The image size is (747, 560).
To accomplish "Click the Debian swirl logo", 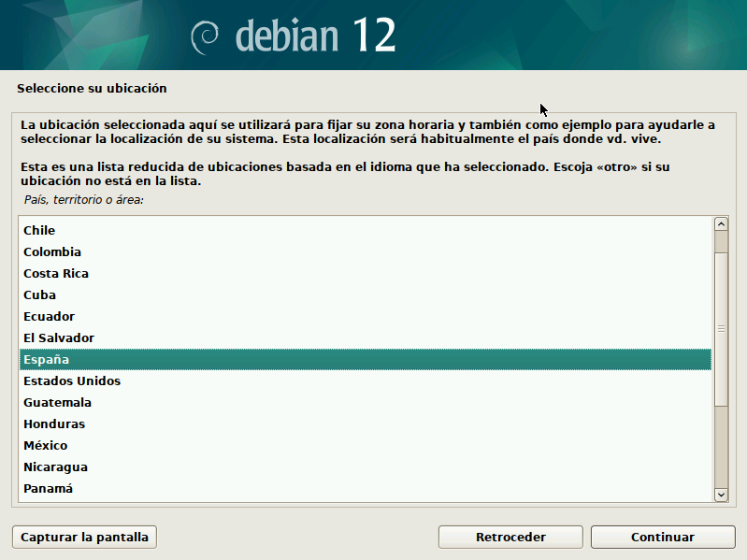I will click(x=205, y=36).
